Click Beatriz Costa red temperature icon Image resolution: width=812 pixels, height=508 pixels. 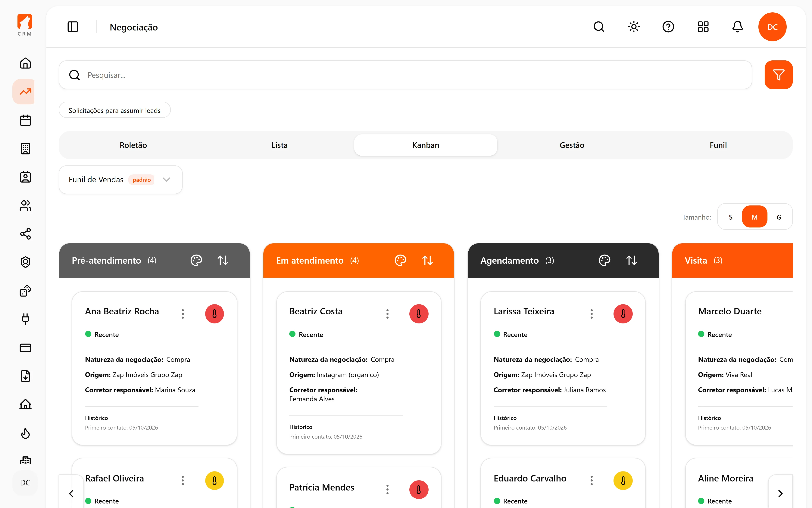click(x=419, y=314)
